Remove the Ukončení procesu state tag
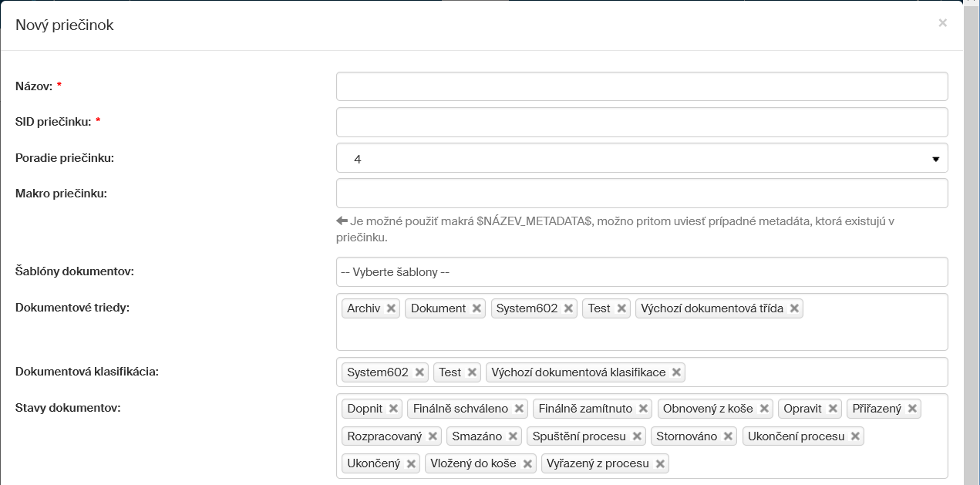The image size is (980, 485). coord(855,436)
